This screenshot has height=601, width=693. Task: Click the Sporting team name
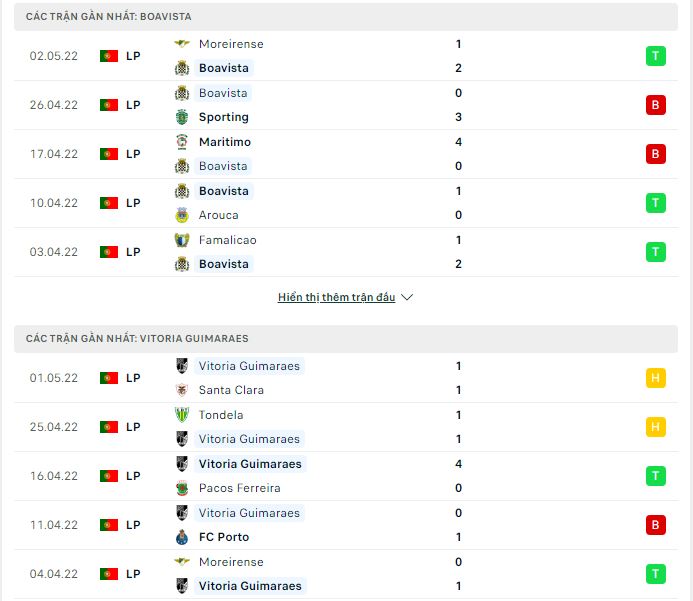[x=223, y=117]
